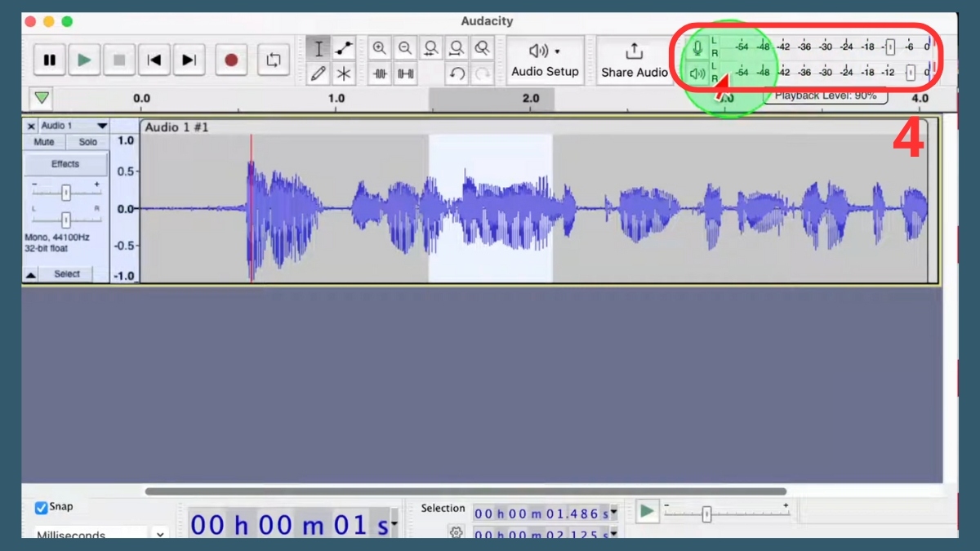Open the track Effects panel
The height and width of the screenshot is (551, 980).
(65, 164)
